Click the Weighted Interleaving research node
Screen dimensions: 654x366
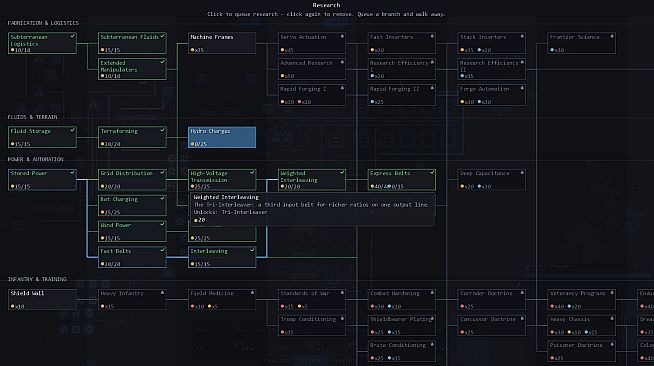click(x=312, y=180)
